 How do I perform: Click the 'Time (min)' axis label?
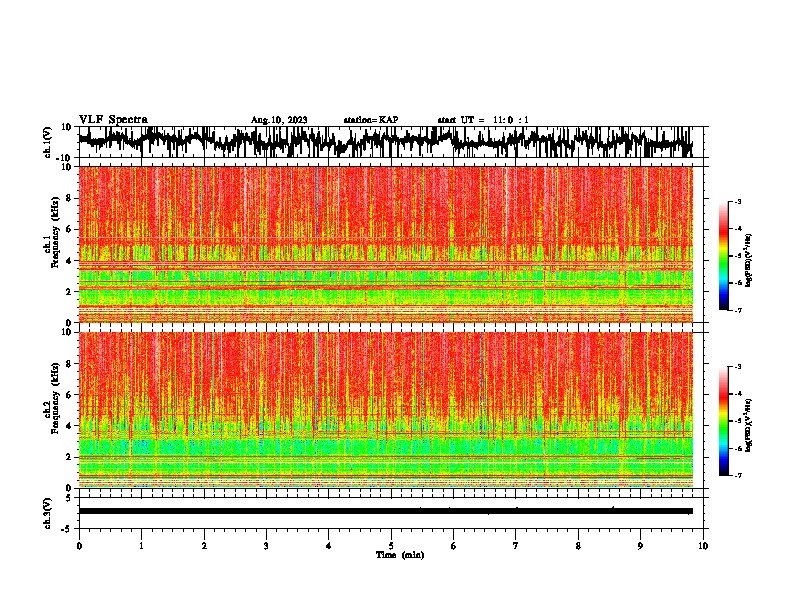point(400,555)
